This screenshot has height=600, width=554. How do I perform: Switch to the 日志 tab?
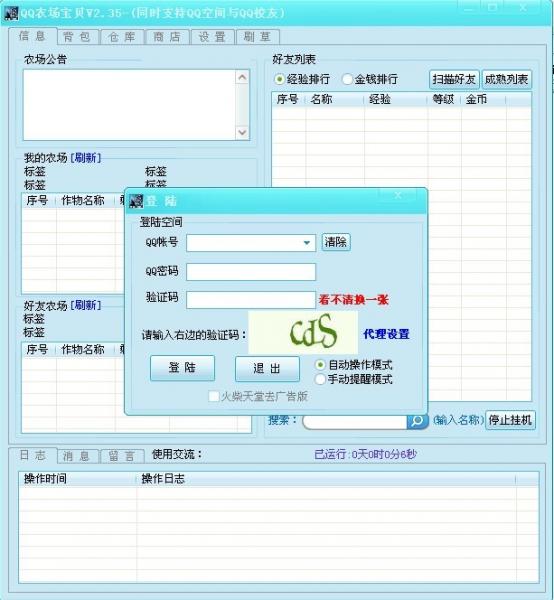click(33, 455)
